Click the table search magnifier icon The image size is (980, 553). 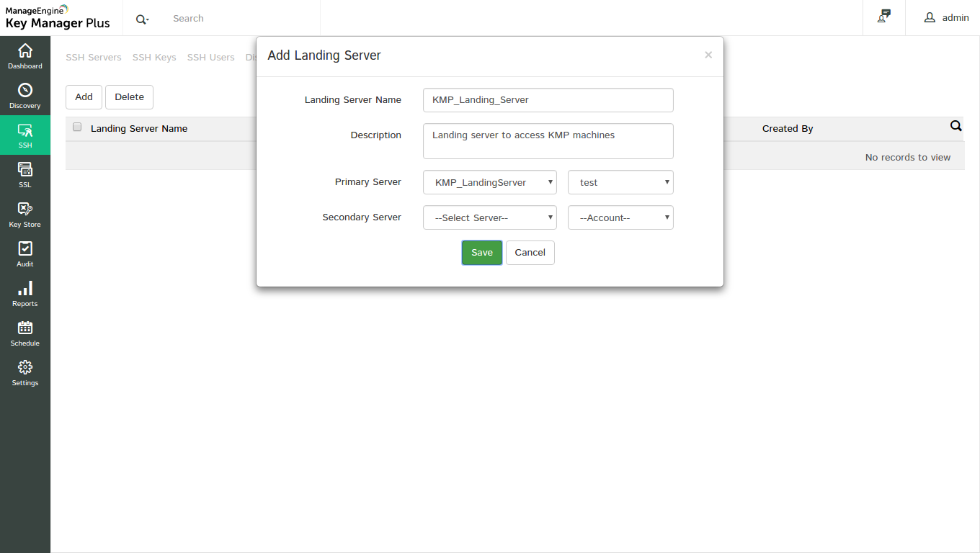tap(955, 126)
